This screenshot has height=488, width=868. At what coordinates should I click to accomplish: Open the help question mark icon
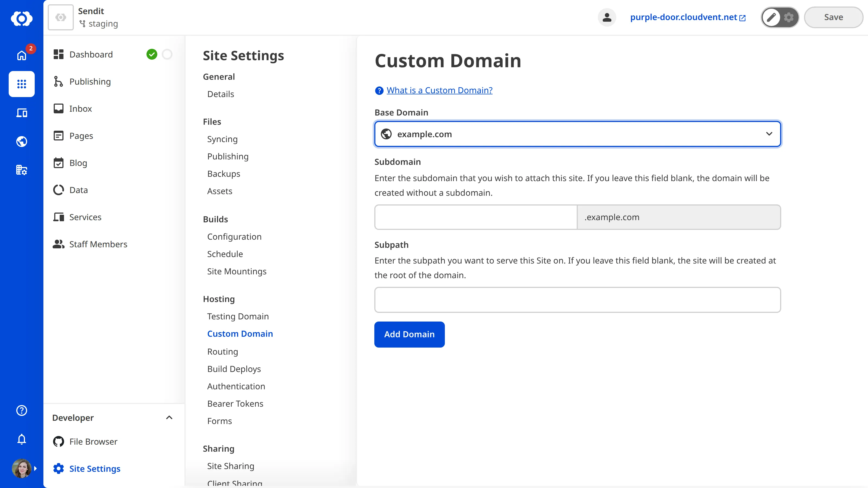tap(22, 410)
